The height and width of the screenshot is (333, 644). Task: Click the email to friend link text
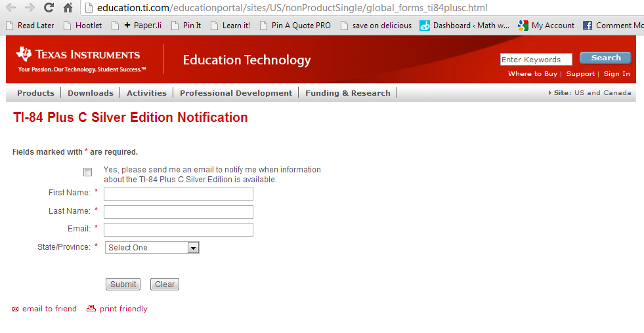click(x=49, y=309)
